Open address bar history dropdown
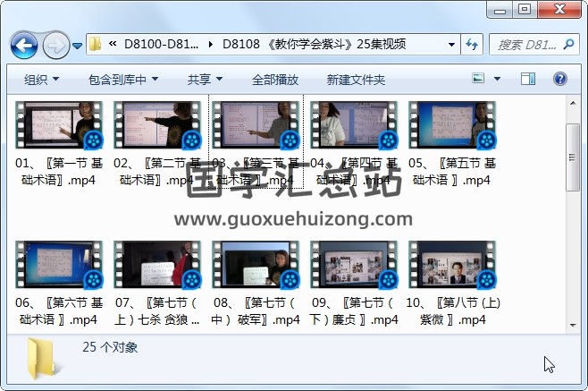 (451, 45)
